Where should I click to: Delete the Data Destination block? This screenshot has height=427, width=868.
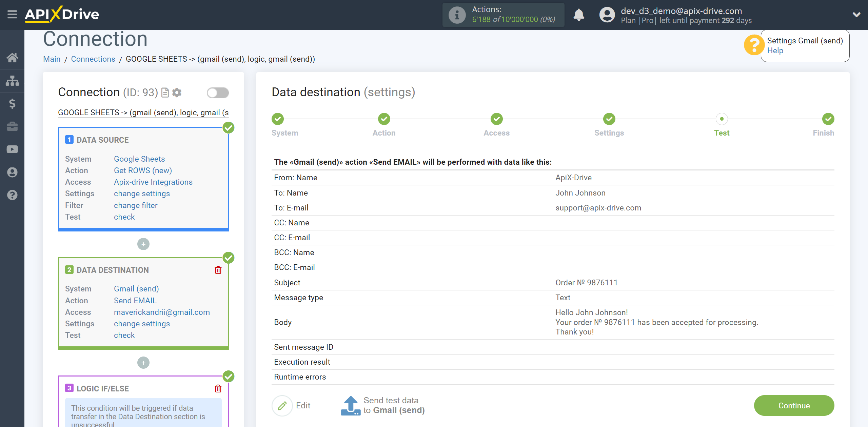pos(218,270)
